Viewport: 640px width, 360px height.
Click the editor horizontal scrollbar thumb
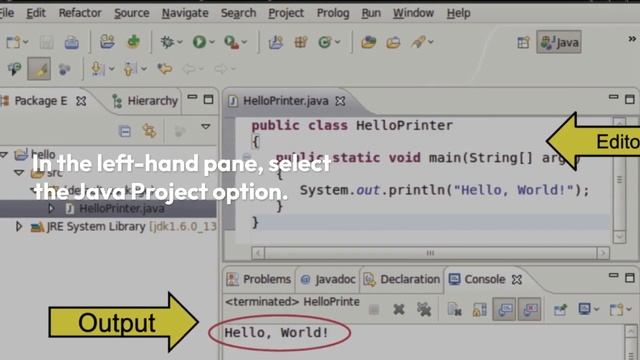(430, 253)
